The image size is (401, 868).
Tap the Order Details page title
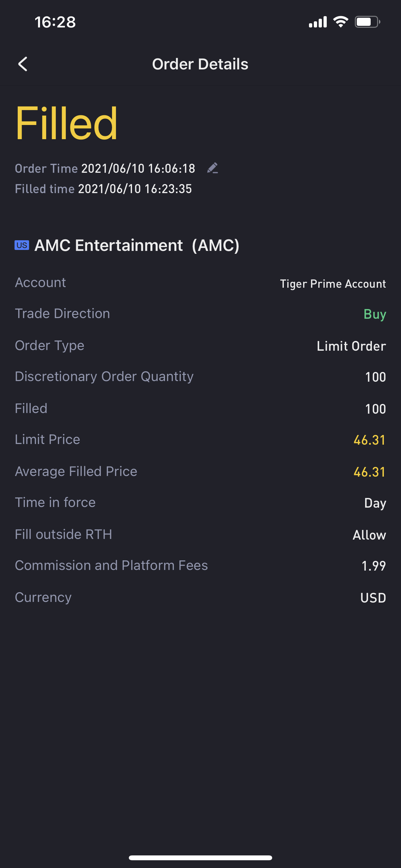(200, 64)
